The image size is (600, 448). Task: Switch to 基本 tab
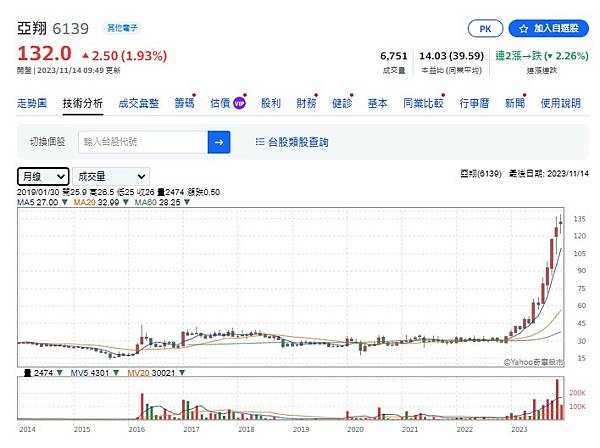[378, 103]
